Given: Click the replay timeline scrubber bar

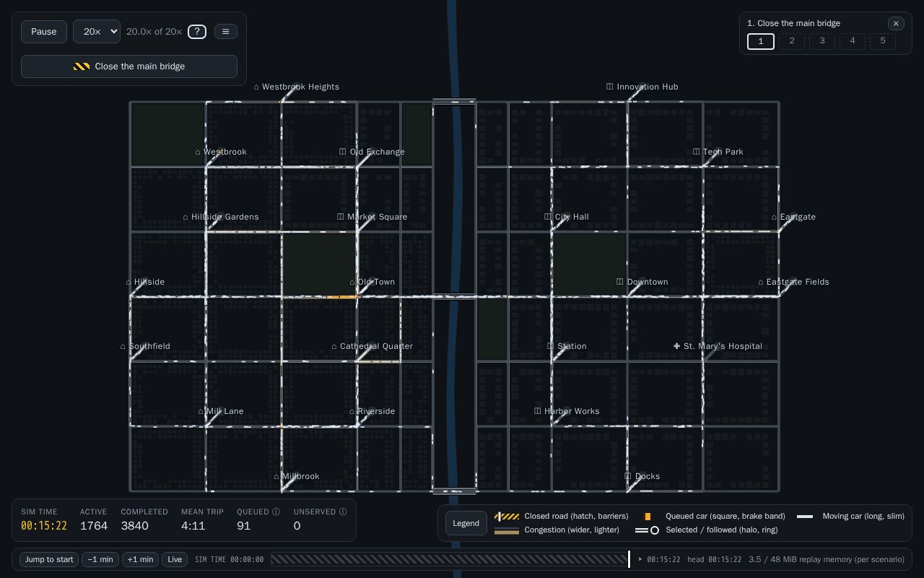Looking at the screenshot, I should (449, 559).
